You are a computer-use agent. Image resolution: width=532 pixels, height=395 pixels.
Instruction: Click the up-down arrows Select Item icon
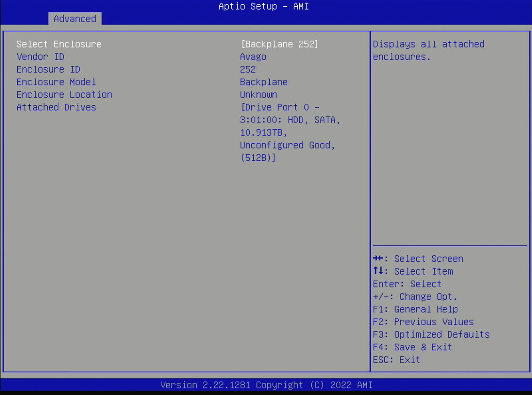click(x=378, y=271)
